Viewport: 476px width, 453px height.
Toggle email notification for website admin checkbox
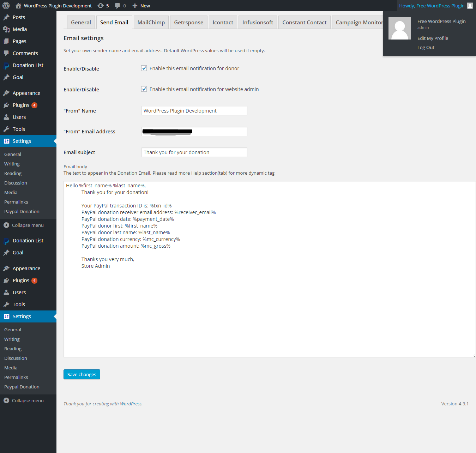pos(144,89)
